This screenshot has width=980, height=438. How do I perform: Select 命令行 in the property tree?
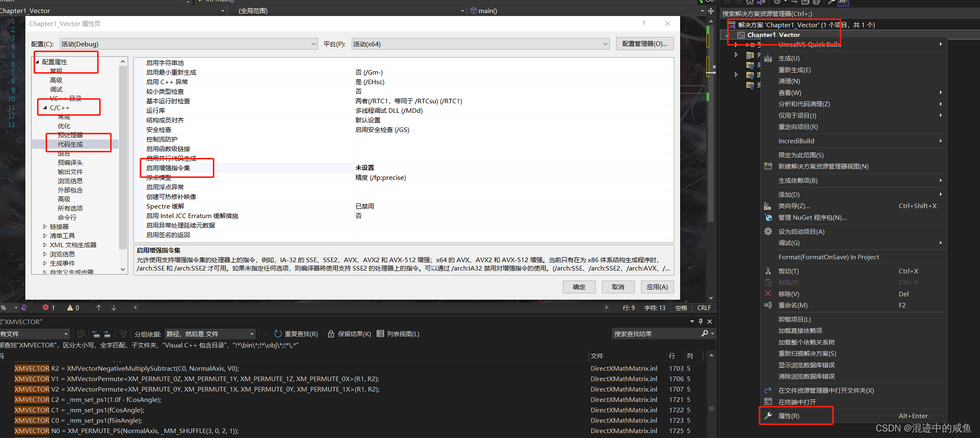click(67, 217)
